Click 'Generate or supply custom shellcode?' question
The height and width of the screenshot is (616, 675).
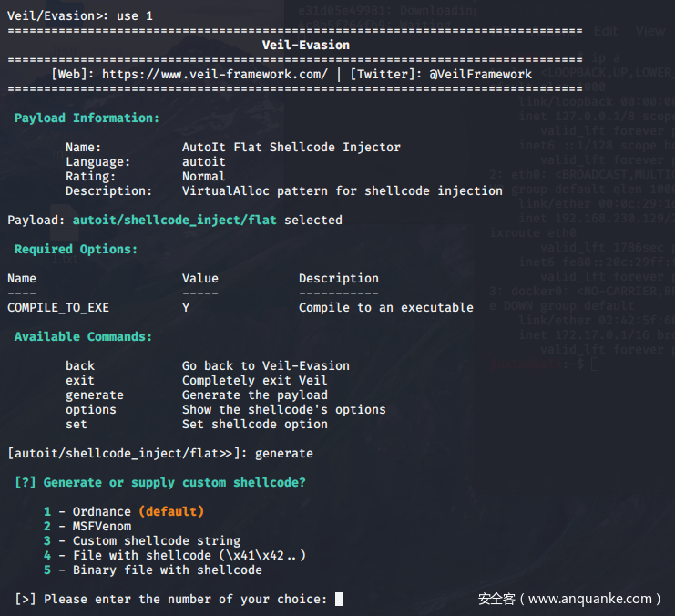(174, 482)
